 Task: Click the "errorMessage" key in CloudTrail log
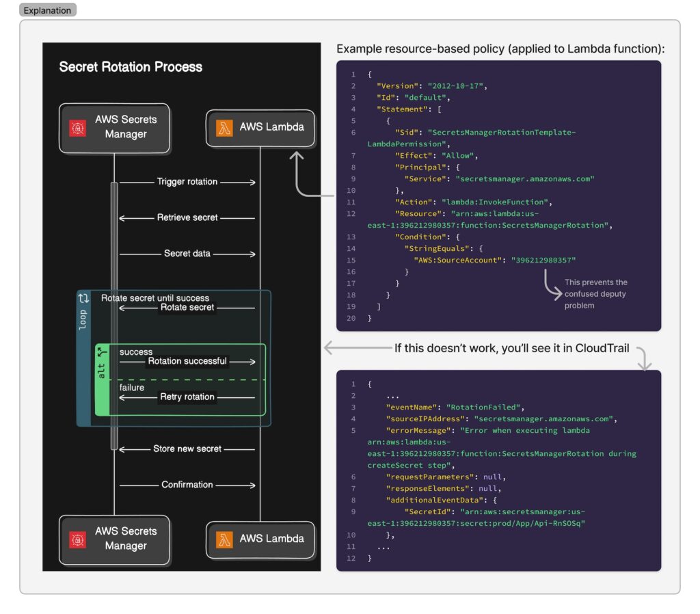pos(418,431)
